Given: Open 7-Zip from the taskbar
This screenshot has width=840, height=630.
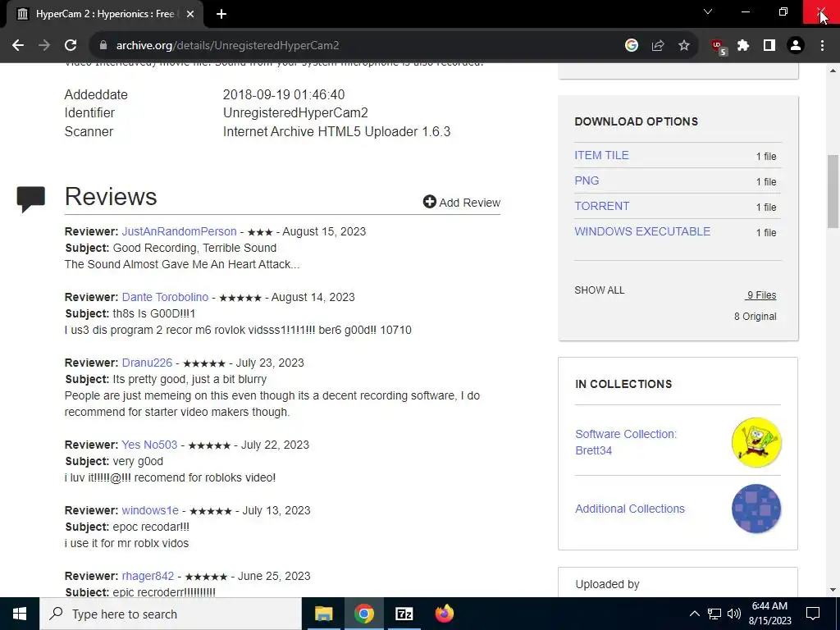Looking at the screenshot, I should point(404,614).
